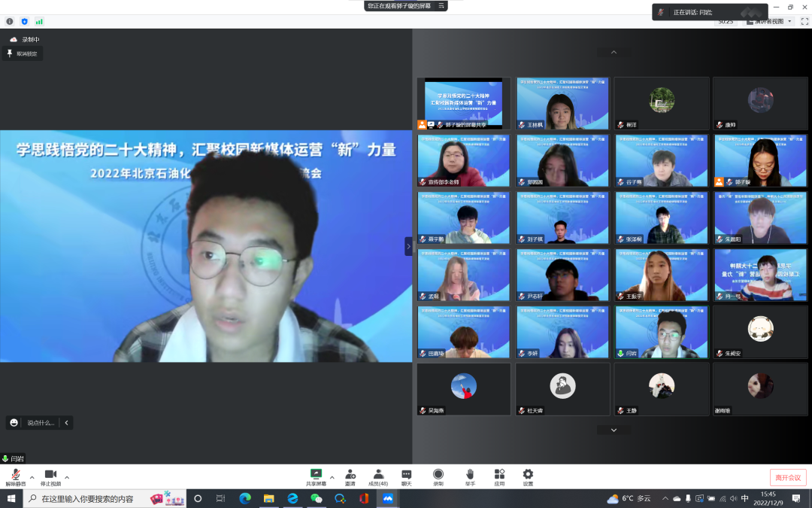Open the 成员(48) participants list
Screen dimensions: 812x508
click(378, 474)
